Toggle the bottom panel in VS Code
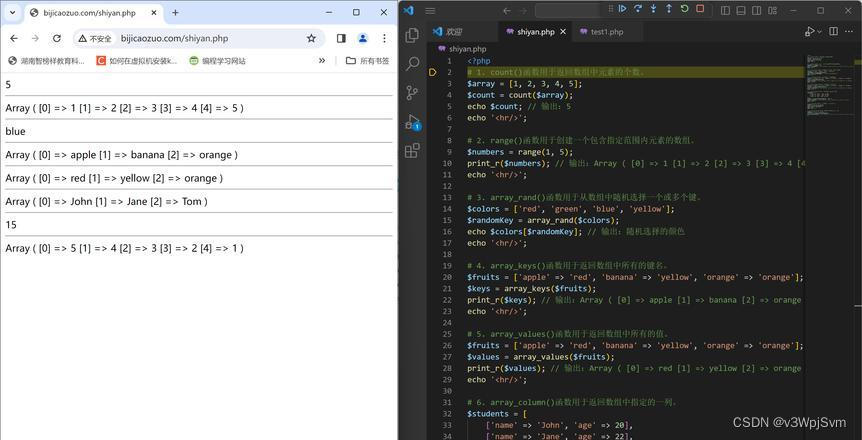The height and width of the screenshot is (440, 862). point(741,10)
